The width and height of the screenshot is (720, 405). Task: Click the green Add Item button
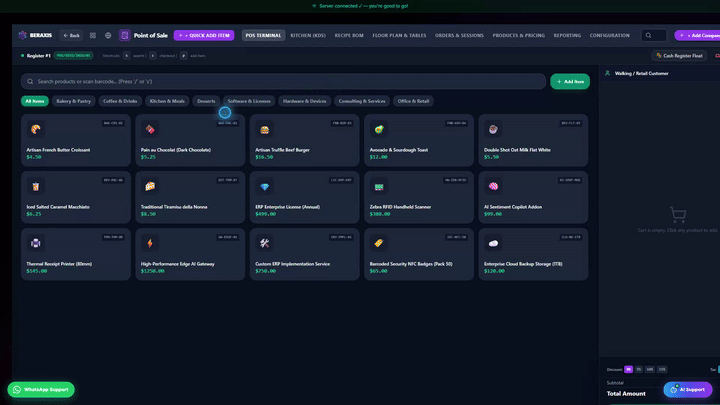[x=570, y=81]
